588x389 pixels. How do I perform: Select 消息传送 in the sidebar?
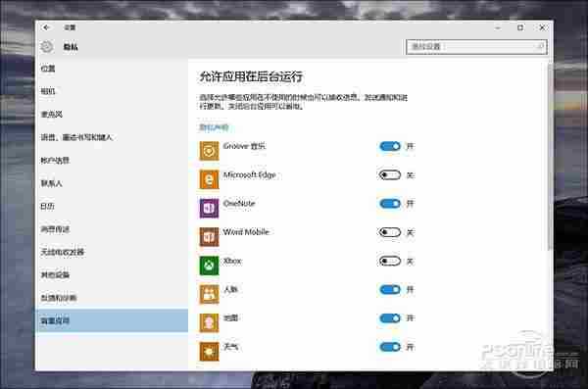tap(112, 229)
